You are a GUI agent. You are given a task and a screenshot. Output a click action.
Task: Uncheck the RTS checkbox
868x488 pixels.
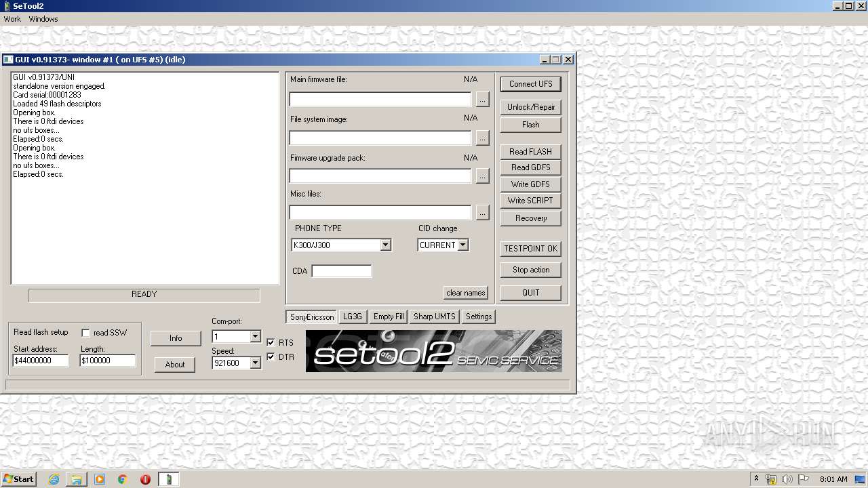click(271, 342)
